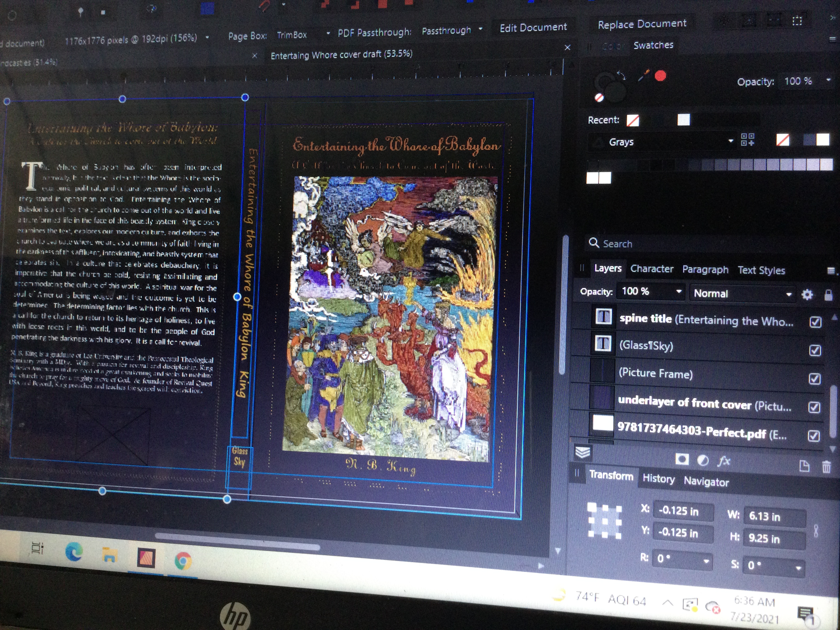Hide underlayer of front cover layer
Screen dimensions: 840x630
coord(814,407)
